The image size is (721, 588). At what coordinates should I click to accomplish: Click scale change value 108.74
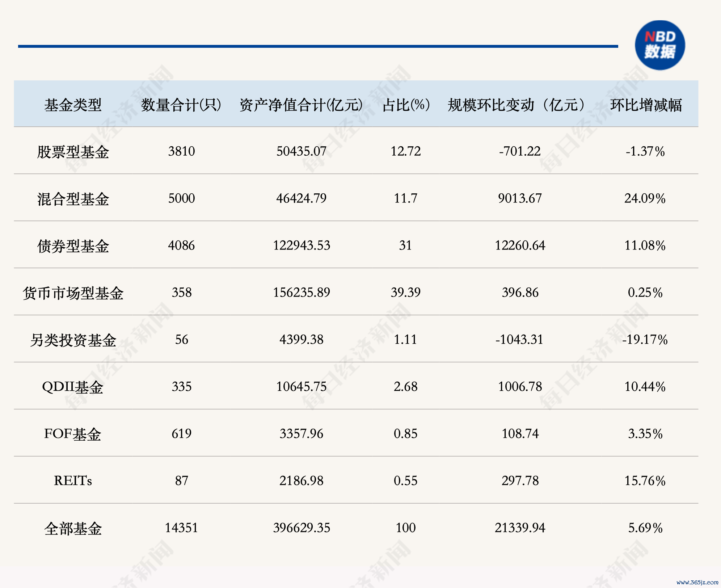[x=520, y=433]
